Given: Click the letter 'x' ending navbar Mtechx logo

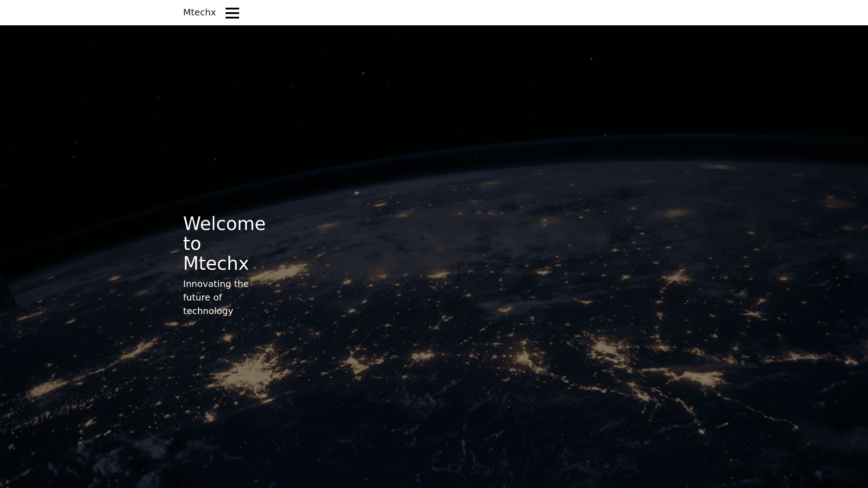Looking at the screenshot, I should coord(213,13).
